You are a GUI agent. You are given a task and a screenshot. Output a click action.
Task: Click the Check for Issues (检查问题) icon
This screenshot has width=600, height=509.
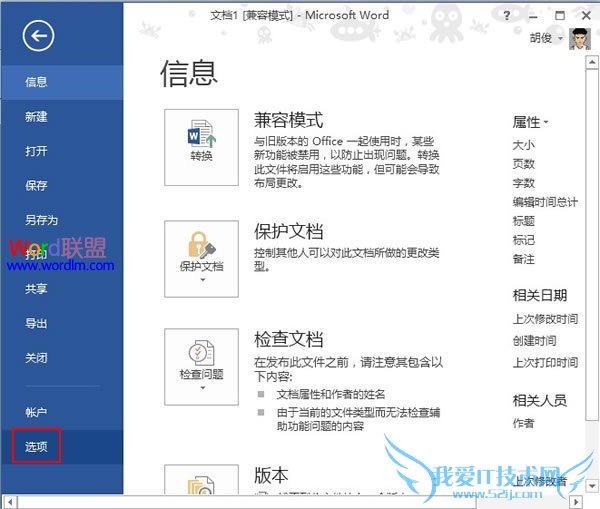point(202,352)
